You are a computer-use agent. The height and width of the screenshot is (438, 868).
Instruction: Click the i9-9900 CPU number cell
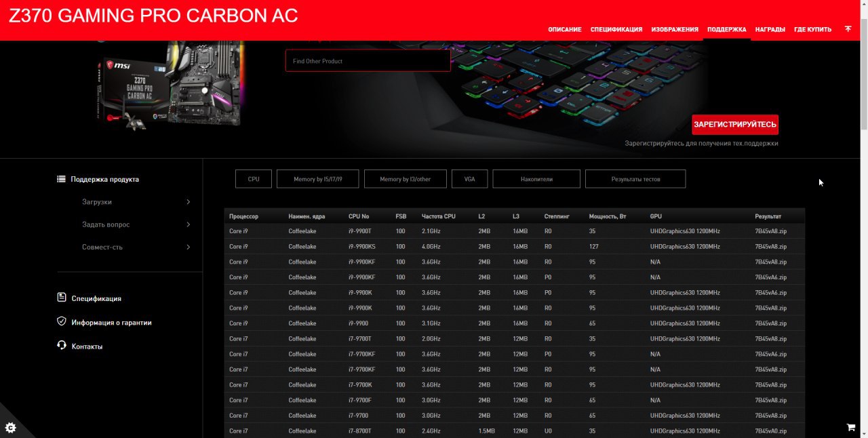[358, 323]
